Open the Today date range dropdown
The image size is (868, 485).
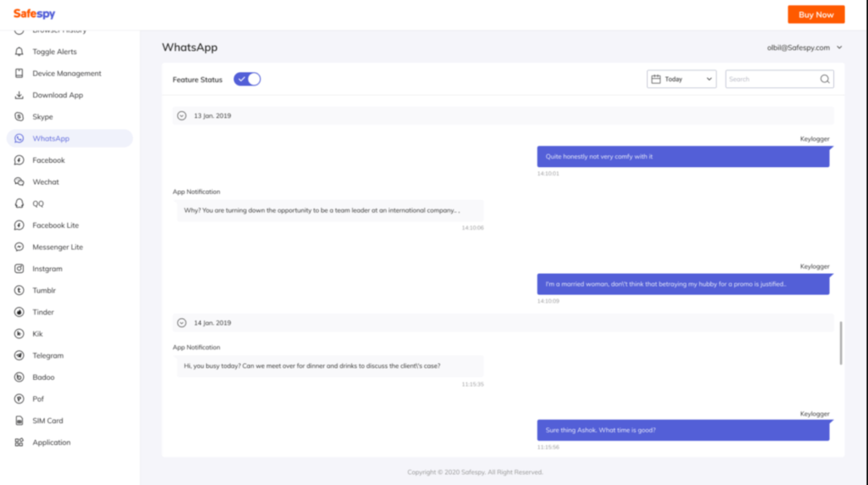(x=682, y=79)
